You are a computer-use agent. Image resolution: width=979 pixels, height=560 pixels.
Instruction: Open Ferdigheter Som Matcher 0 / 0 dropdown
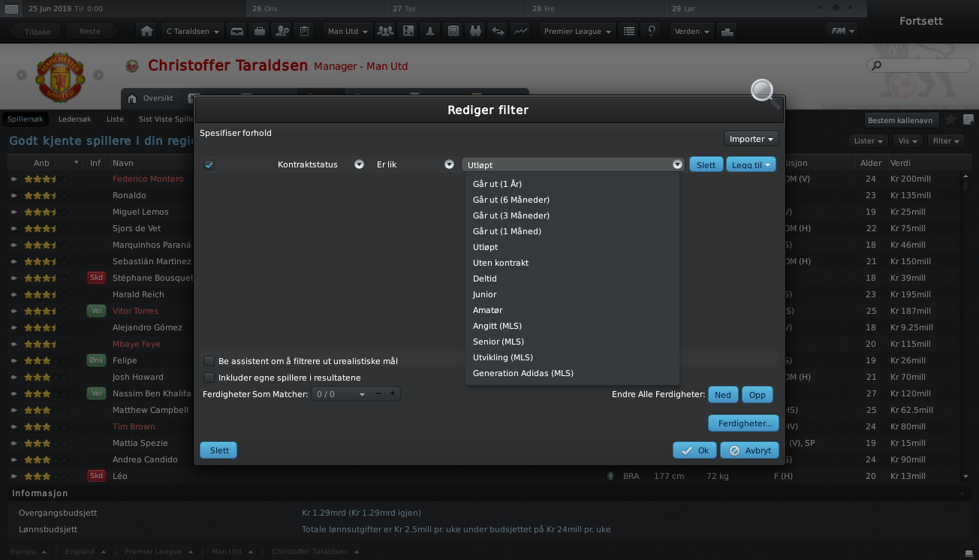(x=341, y=394)
